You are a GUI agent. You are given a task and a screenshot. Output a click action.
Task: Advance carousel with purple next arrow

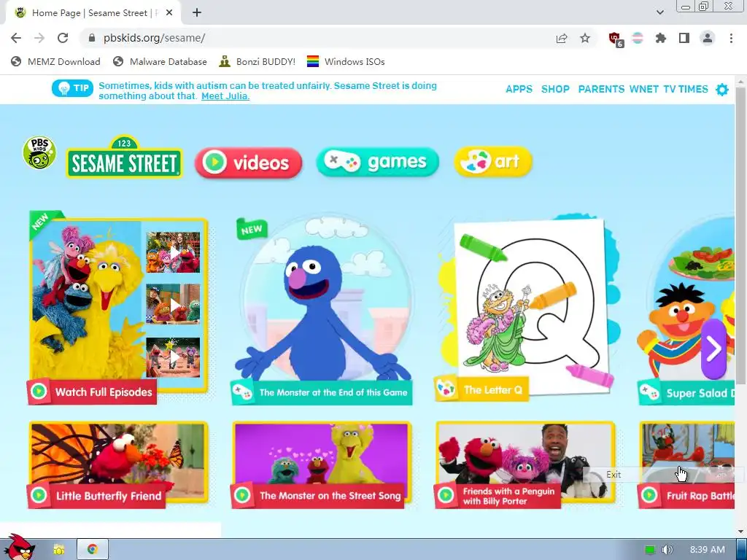[713, 349]
